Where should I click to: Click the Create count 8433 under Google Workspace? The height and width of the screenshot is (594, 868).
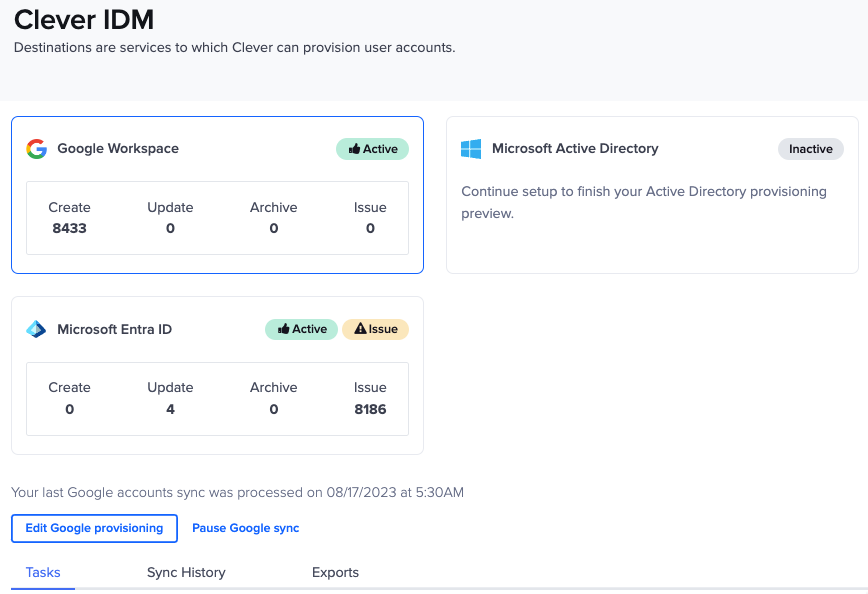(x=69, y=227)
